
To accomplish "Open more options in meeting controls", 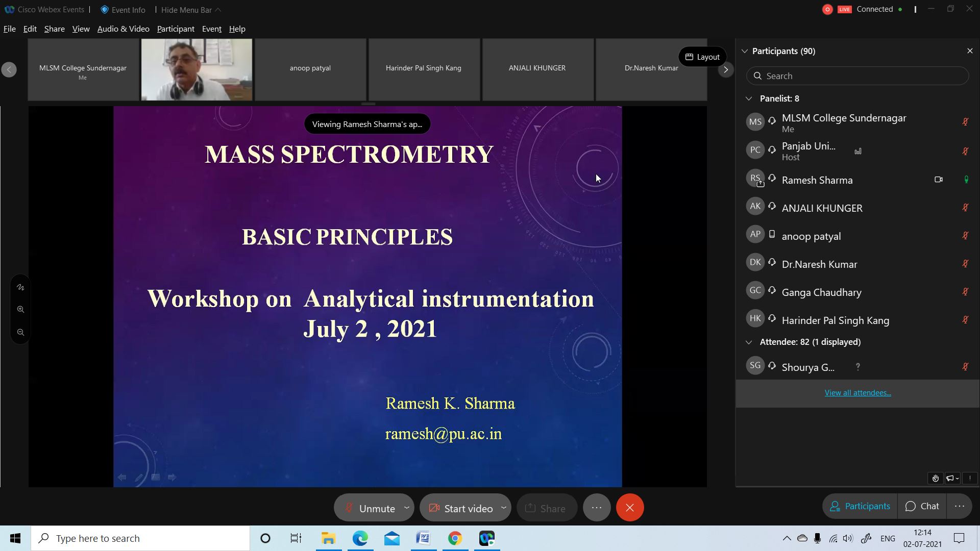I will [597, 508].
